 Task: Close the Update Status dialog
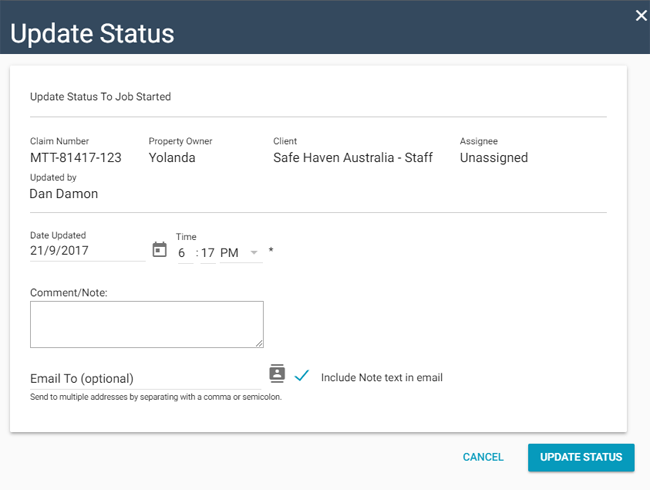pyautogui.click(x=641, y=15)
